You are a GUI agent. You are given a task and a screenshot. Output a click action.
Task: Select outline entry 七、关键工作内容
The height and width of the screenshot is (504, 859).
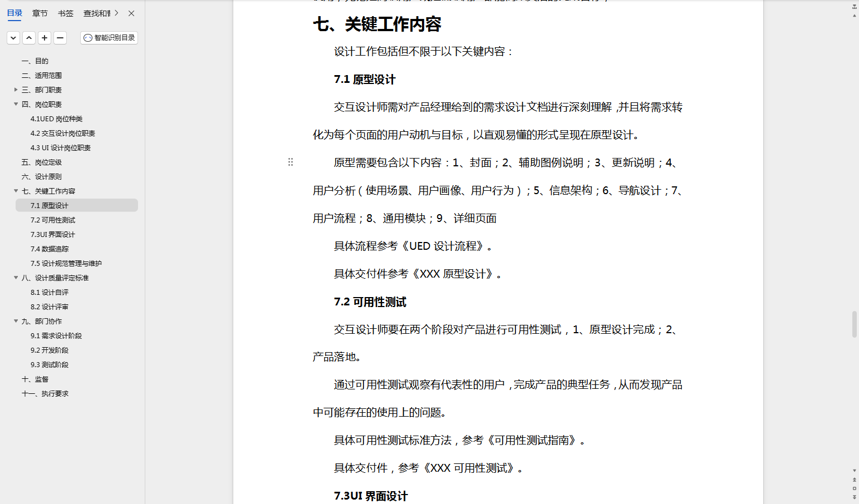tap(48, 191)
